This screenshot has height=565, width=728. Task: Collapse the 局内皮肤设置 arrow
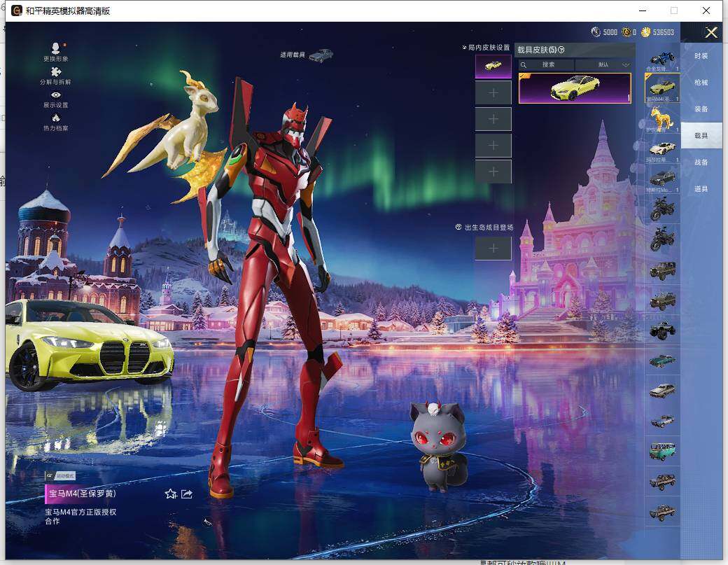click(x=464, y=48)
